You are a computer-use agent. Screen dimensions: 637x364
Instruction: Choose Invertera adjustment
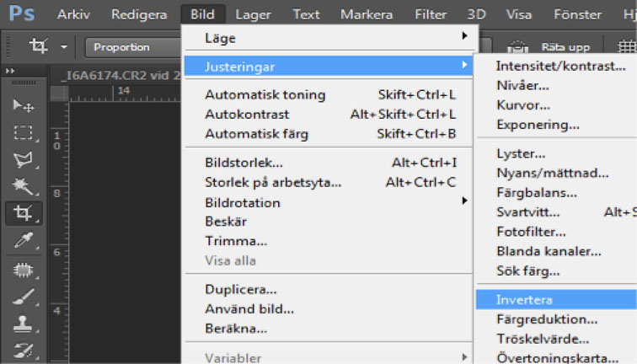pos(557,300)
